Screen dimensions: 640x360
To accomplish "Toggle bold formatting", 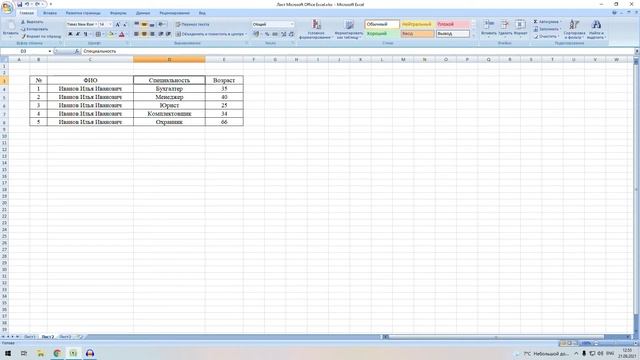I will tap(70, 34).
